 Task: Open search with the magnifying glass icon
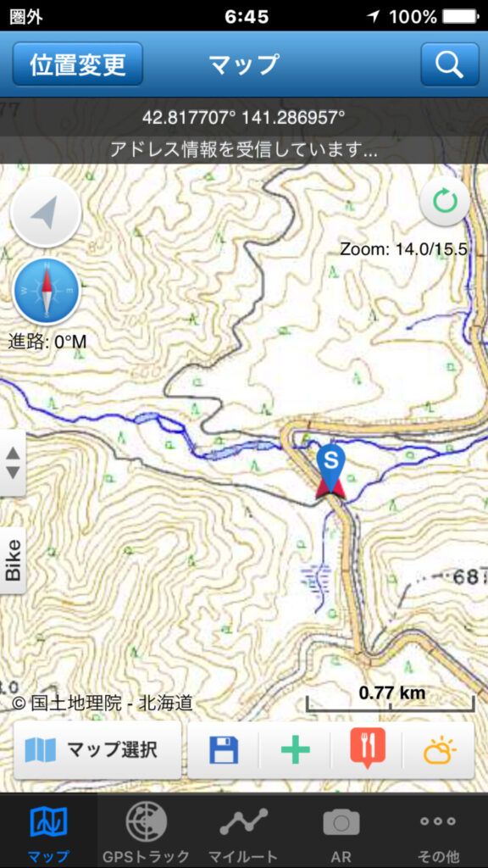click(x=449, y=64)
